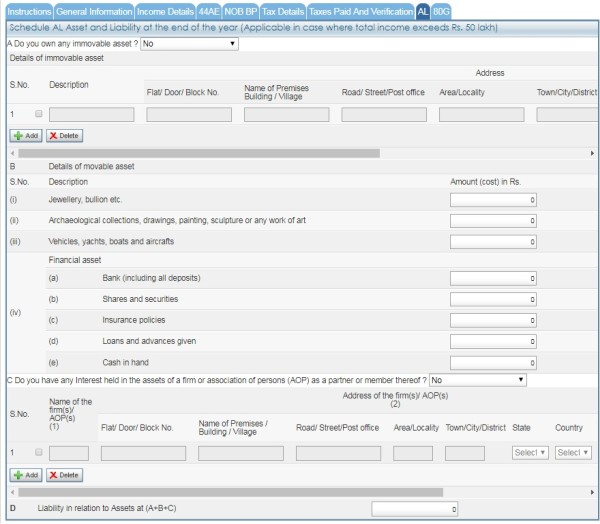Screen dimensions: 600x524
Task: Select the Shares and securities amount field
Action: click(x=495, y=298)
